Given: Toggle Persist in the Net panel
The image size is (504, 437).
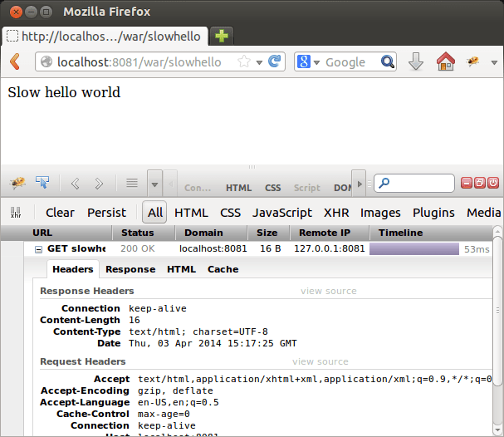Looking at the screenshot, I should tap(106, 213).
